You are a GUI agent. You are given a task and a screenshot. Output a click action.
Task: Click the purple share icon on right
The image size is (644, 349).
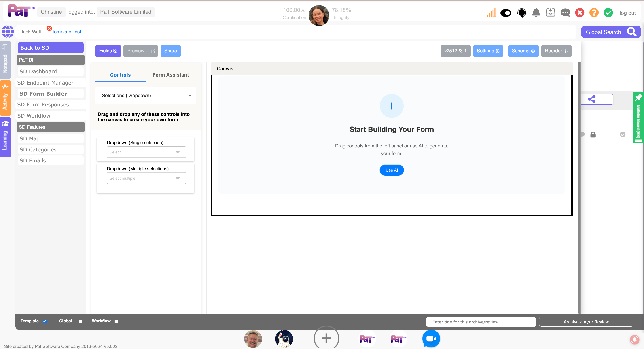point(592,99)
